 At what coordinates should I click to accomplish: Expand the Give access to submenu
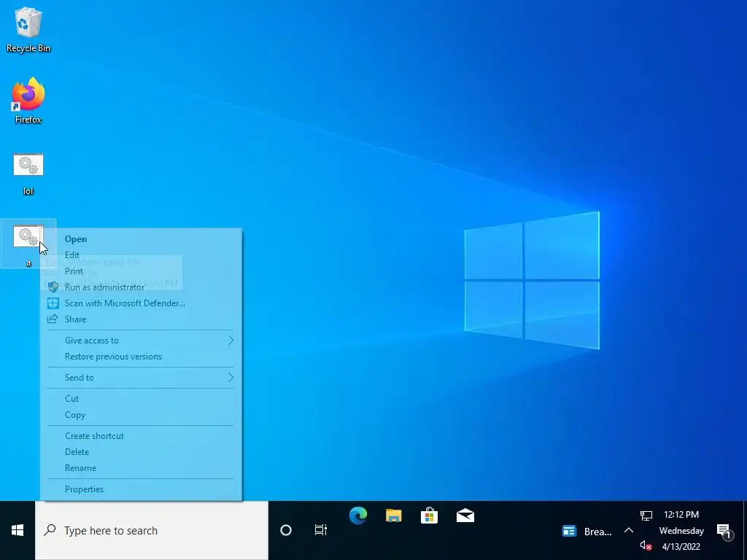141,341
